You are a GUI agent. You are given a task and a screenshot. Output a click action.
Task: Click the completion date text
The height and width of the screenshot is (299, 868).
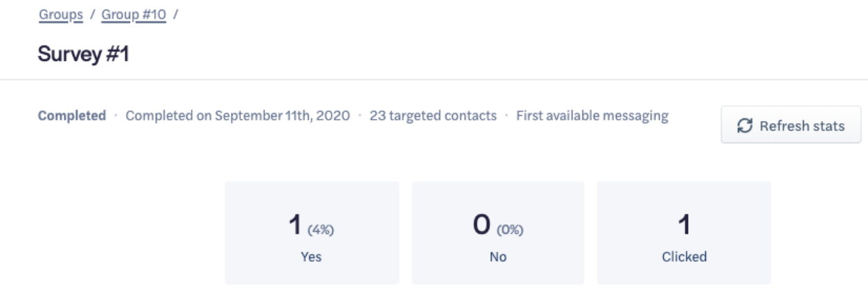[x=234, y=116]
